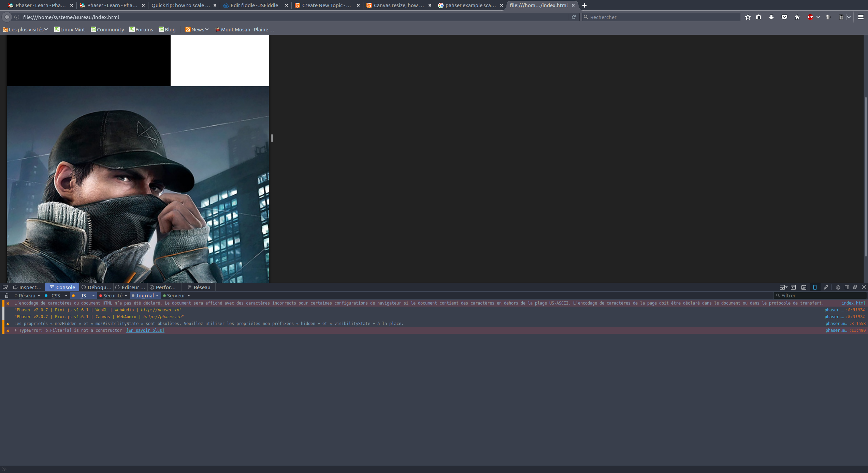This screenshot has height=473, width=868.
Task: Open Firefox hamburger menu
Action: point(861,17)
